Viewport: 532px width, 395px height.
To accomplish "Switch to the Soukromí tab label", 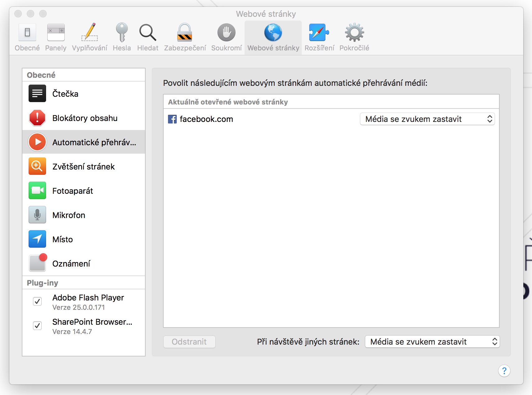I will click(226, 48).
